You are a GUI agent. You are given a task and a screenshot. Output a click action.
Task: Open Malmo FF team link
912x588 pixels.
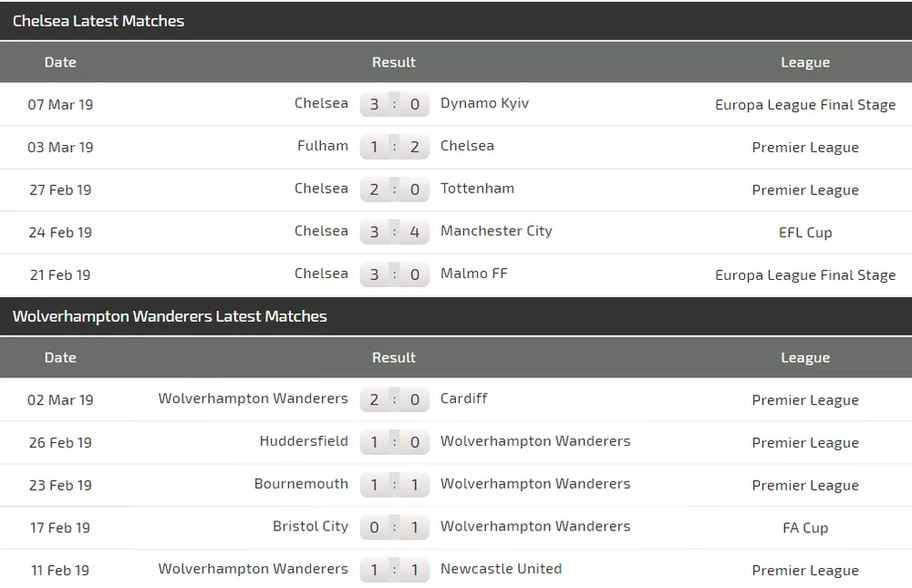(x=474, y=273)
